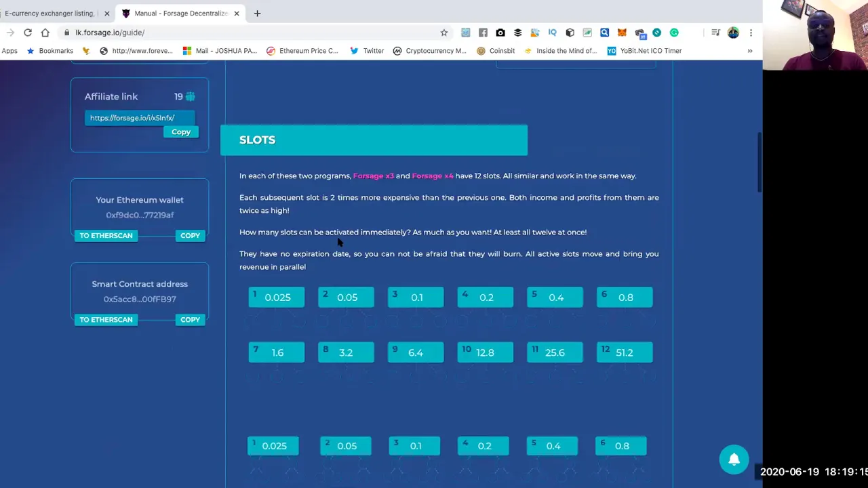
Task: Open Smart Contract address on Etherscan
Action: pyautogui.click(x=106, y=319)
